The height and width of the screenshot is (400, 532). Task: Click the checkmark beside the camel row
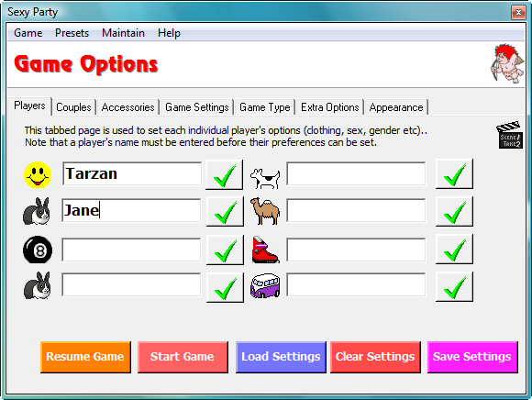[454, 211]
